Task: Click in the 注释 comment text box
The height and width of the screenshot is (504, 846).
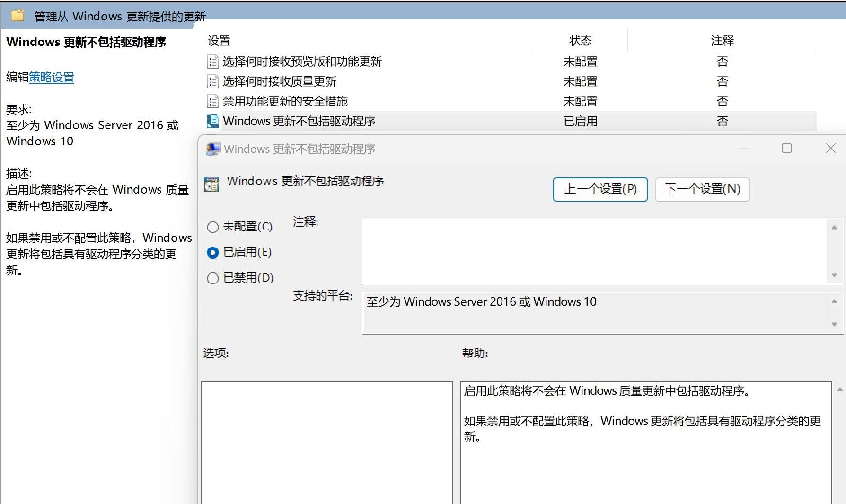Action: click(594, 251)
